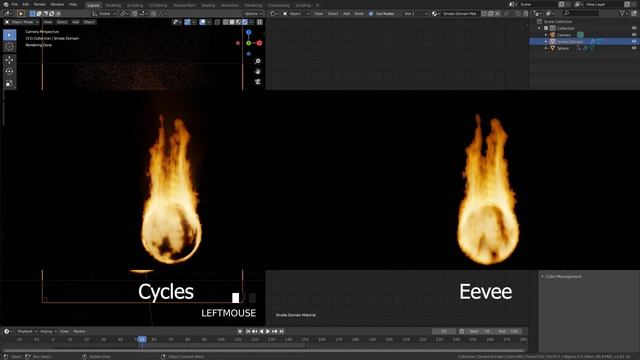Toggle the Use Nodes checkbox
Viewport: 640px width, 360px height.
click(x=371, y=13)
